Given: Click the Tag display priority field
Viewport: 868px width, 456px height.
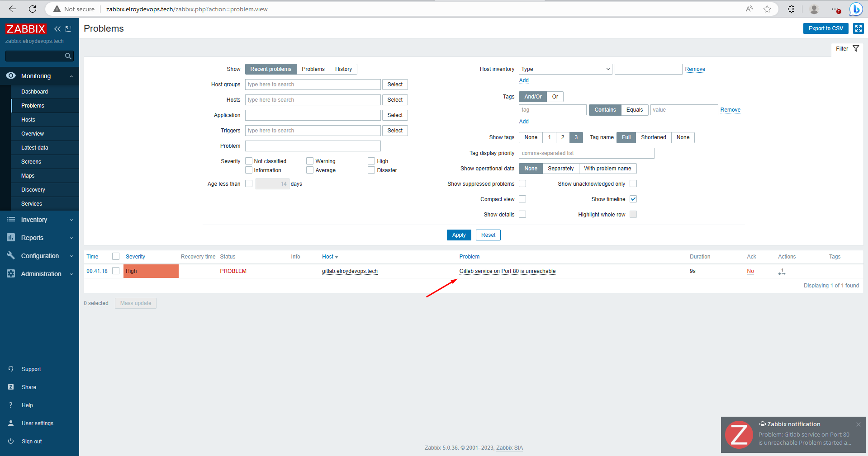Looking at the screenshot, I should click(586, 153).
